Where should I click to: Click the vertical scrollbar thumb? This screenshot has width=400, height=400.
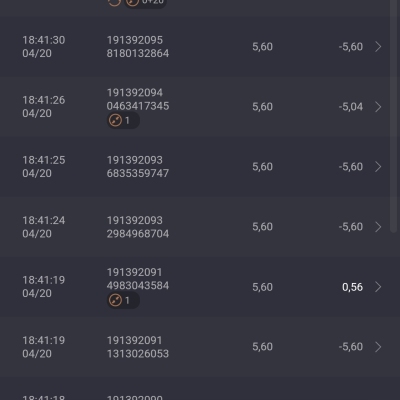click(393, 115)
